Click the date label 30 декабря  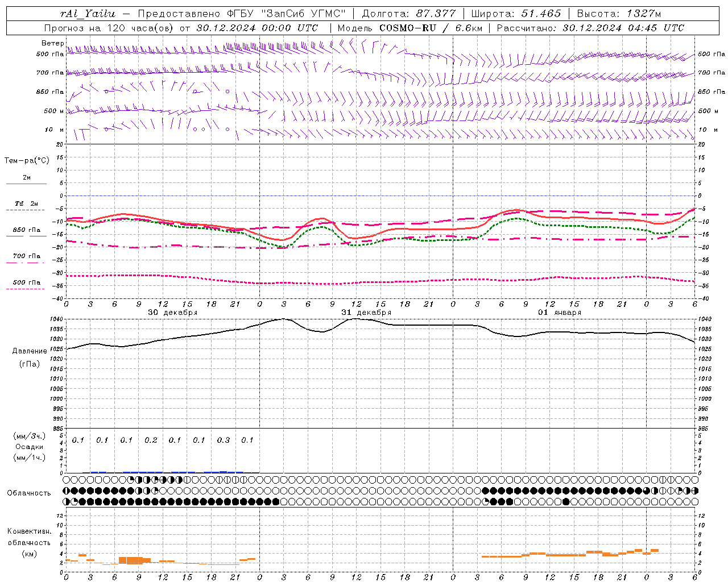(x=173, y=313)
